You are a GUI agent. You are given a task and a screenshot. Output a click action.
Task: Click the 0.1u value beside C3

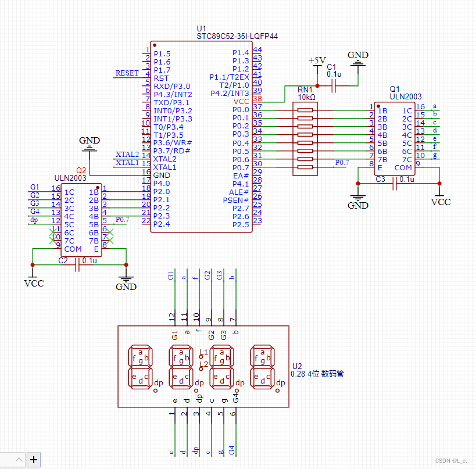coord(407,180)
